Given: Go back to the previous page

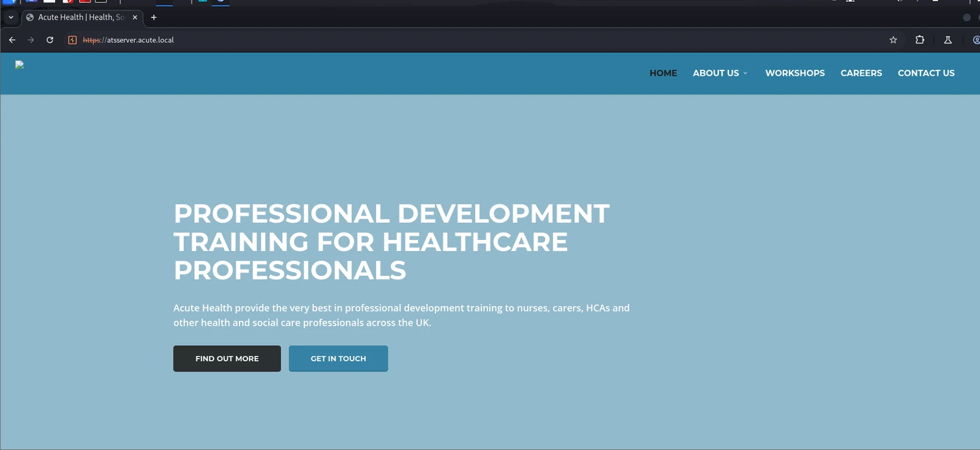Looking at the screenshot, I should coord(12,40).
